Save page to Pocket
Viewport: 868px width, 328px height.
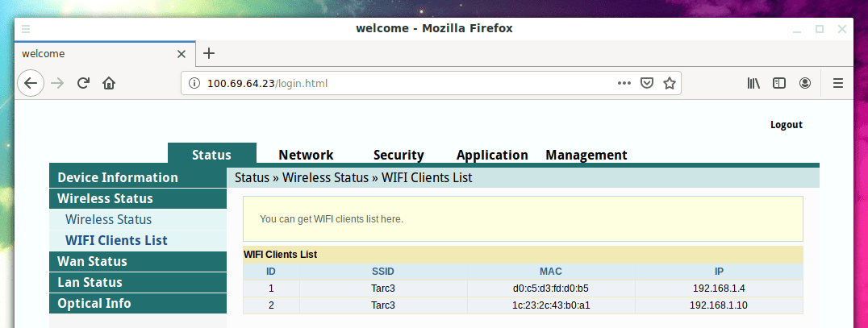[x=647, y=83]
